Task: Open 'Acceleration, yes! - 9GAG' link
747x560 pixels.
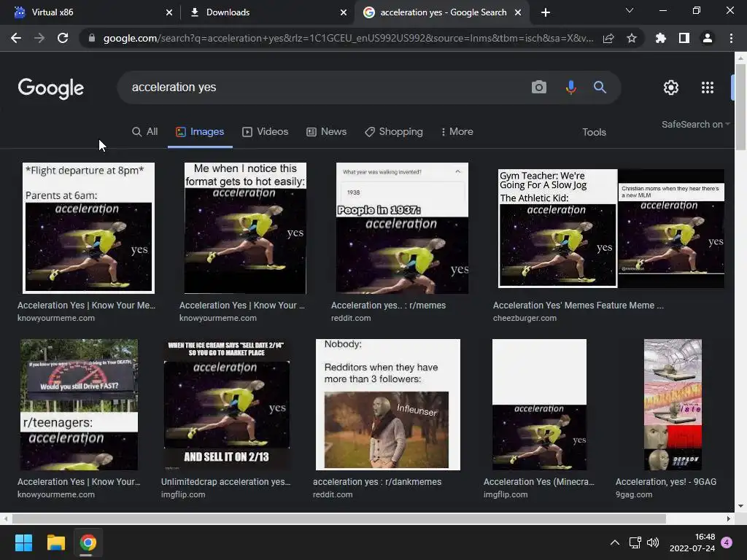Action: [x=665, y=481]
